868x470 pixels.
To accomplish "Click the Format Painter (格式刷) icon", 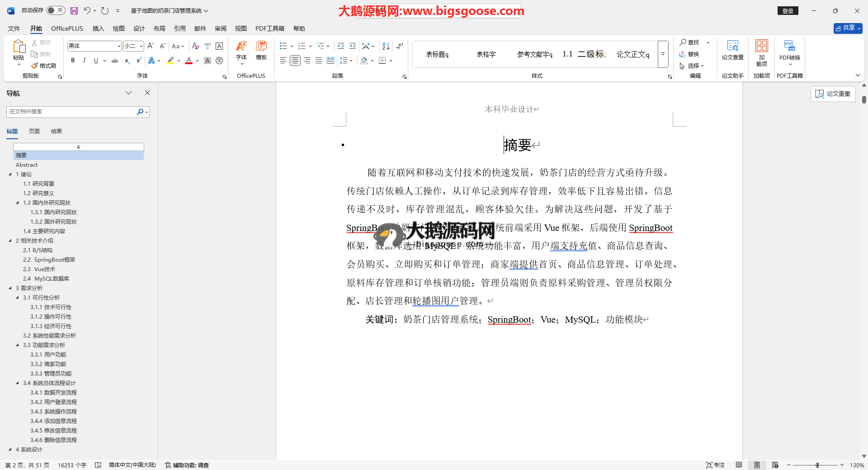I will pos(44,66).
